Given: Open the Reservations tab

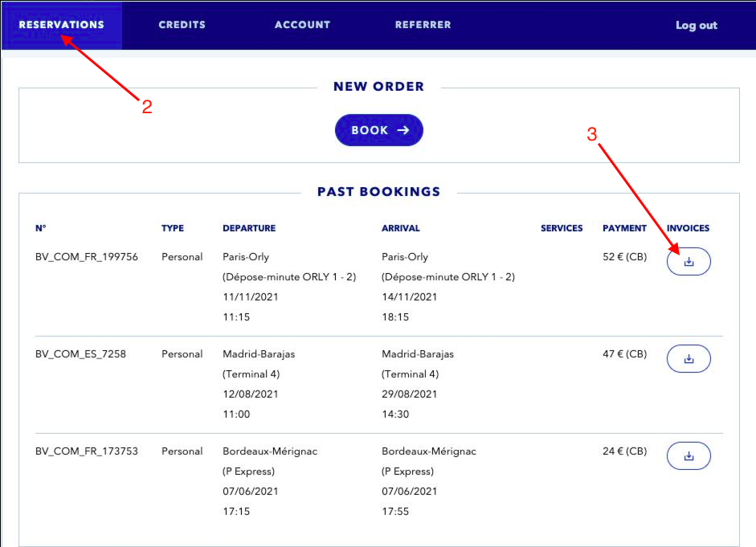Looking at the screenshot, I should click(62, 25).
